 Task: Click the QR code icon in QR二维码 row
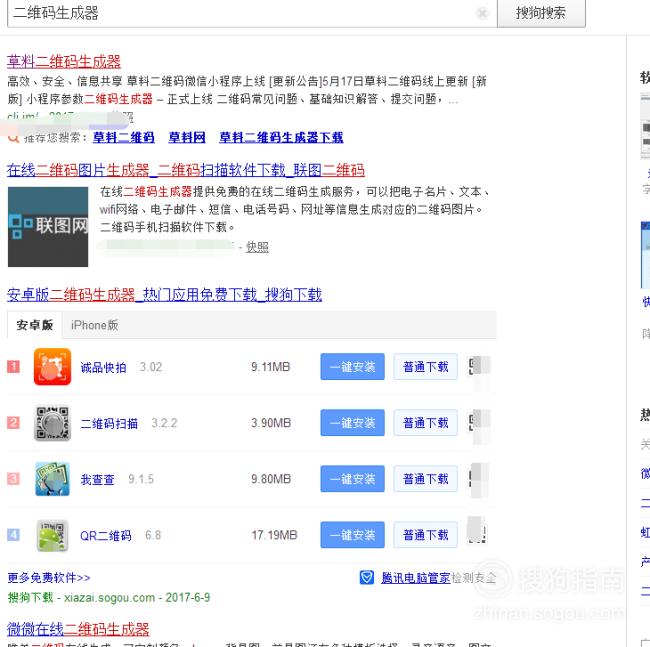click(x=477, y=531)
